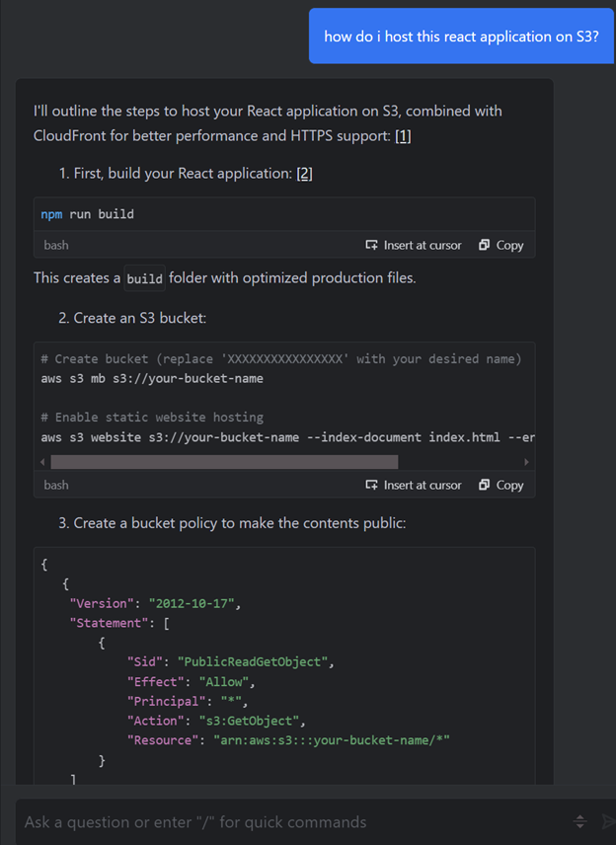Click the user's S3 hosting question bubble

coord(461,37)
